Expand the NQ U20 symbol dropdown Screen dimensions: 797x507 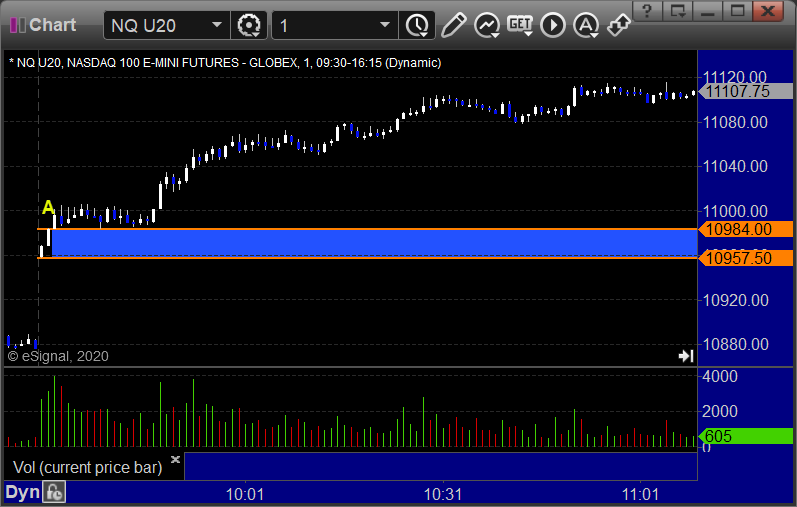[217, 25]
